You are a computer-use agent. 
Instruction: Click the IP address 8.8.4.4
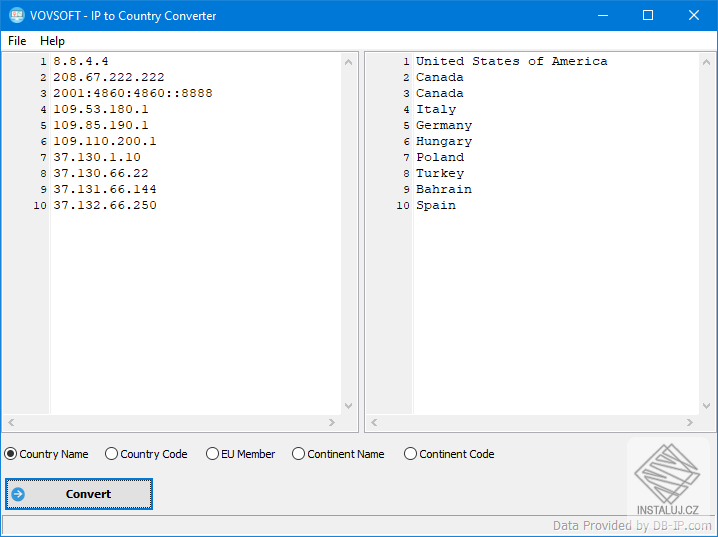(x=81, y=61)
